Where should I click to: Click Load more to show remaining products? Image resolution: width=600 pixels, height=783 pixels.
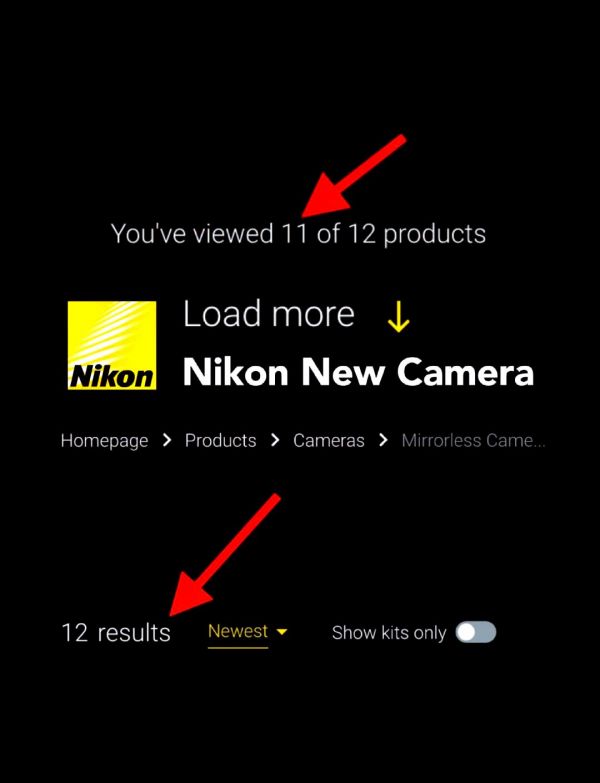coord(269,314)
